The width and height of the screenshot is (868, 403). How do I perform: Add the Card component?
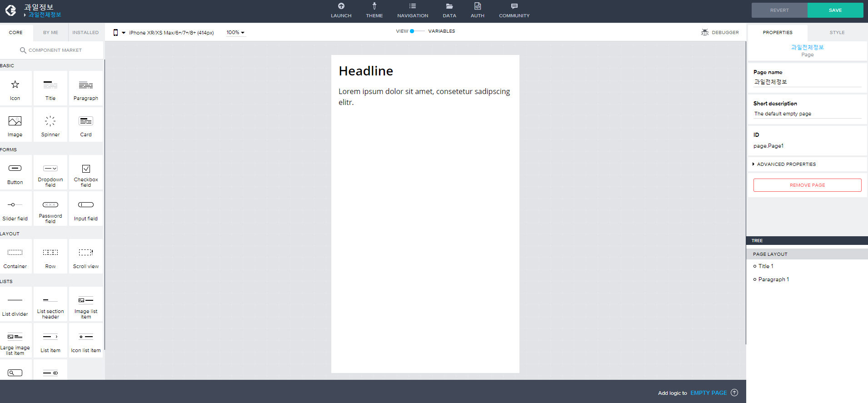click(x=86, y=125)
